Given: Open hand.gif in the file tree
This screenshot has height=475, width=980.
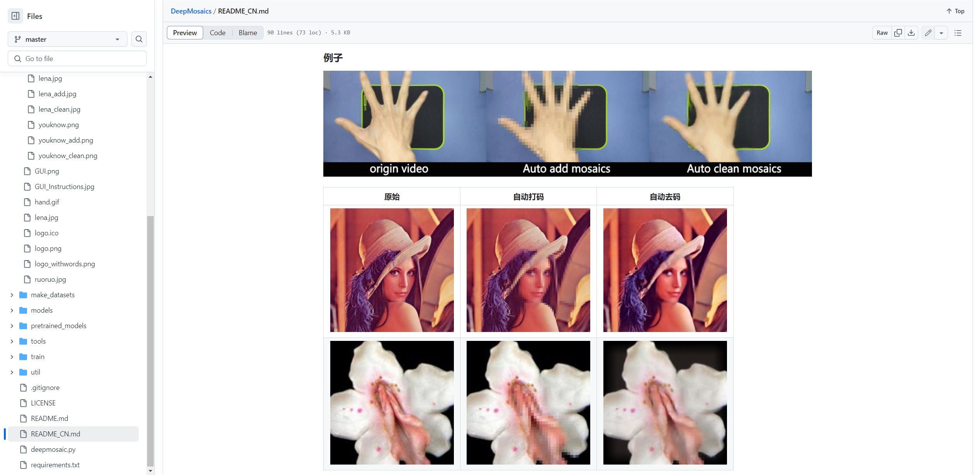Looking at the screenshot, I should [x=47, y=202].
